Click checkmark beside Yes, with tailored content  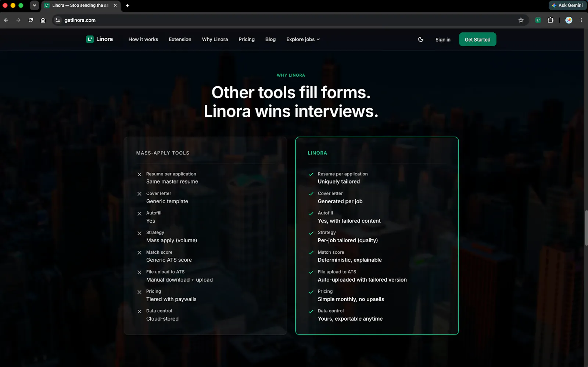[x=311, y=213]
